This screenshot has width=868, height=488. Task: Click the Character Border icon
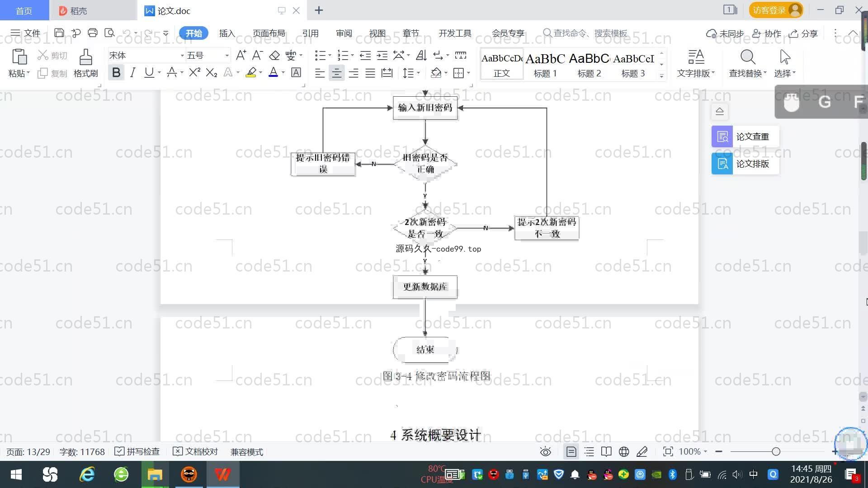tap(296, 72)
